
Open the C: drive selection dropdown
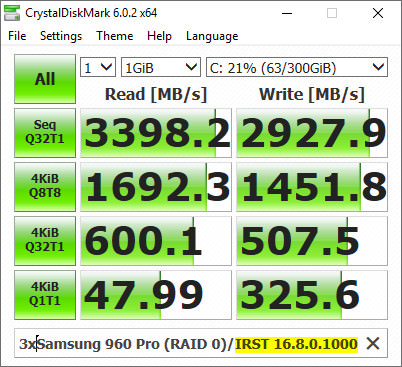[x=297, y=68]
